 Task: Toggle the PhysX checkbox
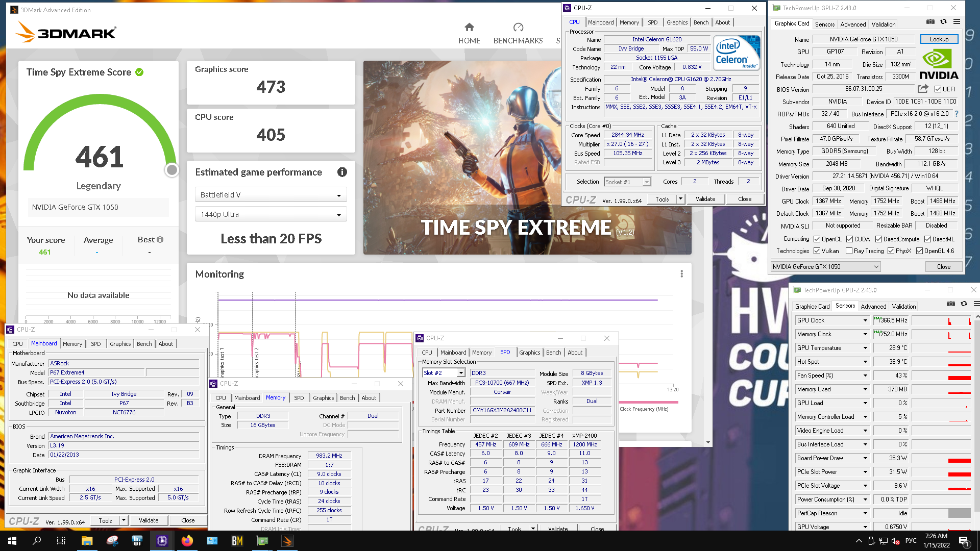pos(891,251)
